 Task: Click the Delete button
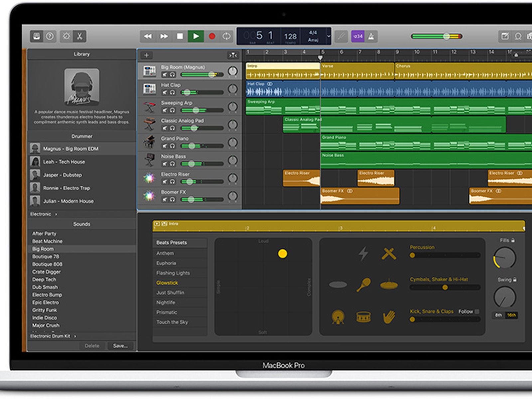(x=92, y=346)
